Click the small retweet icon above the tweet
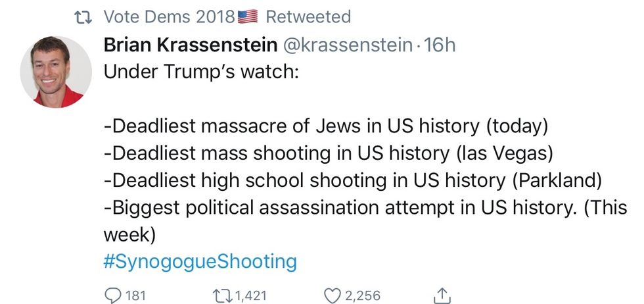The image size is (644, 304). click(83, 16)
